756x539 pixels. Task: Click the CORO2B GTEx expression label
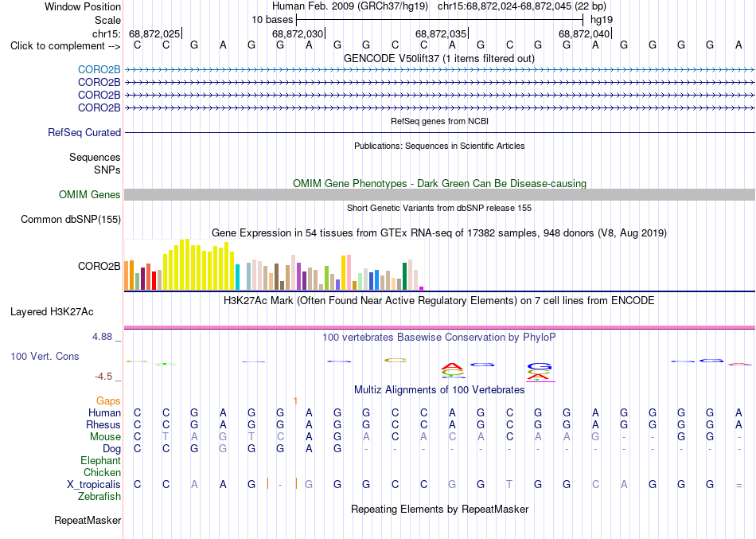pos(99,267)
